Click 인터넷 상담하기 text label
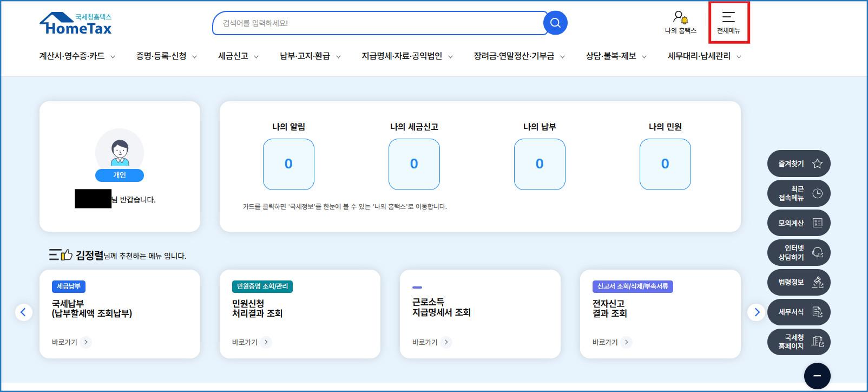 tap(791, 253)
